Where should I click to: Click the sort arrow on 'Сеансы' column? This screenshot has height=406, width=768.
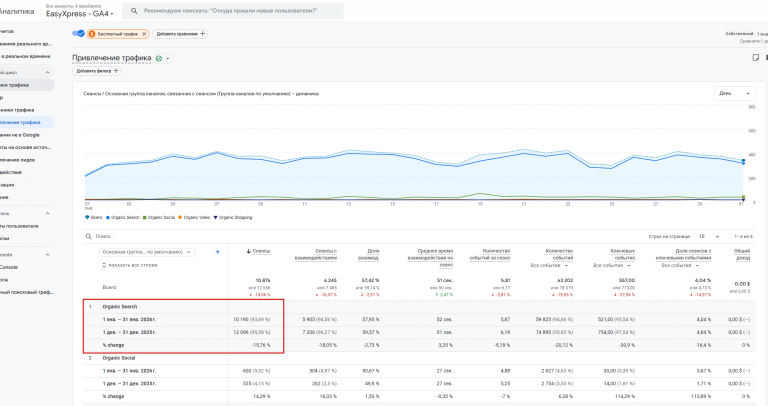pos(248,251)
